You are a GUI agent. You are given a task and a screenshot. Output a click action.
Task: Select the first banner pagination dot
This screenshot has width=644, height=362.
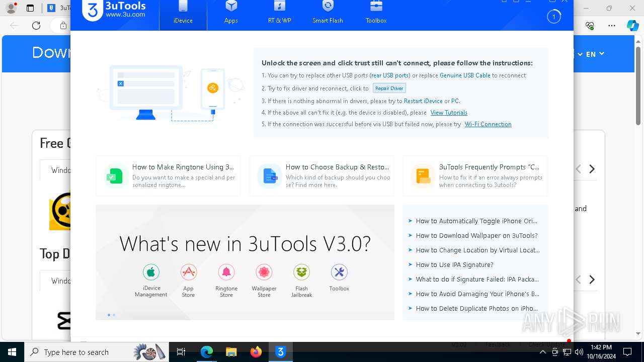pos(109,315)
